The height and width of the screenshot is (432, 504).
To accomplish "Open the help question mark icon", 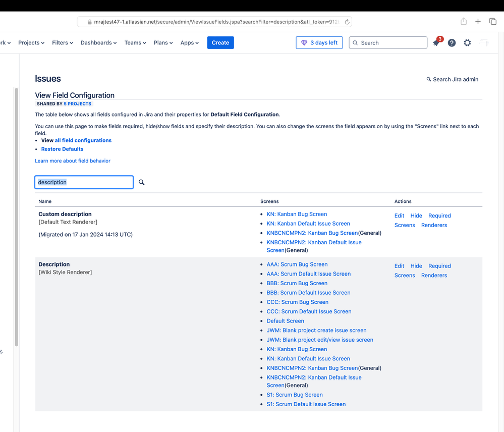I will point(452,43).
